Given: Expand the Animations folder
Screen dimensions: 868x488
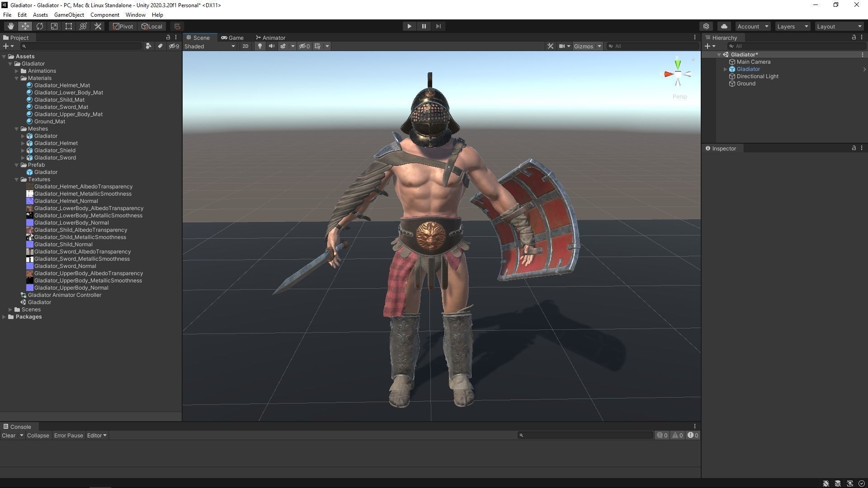Looking at the screenshot, I should tap(17, 71).
